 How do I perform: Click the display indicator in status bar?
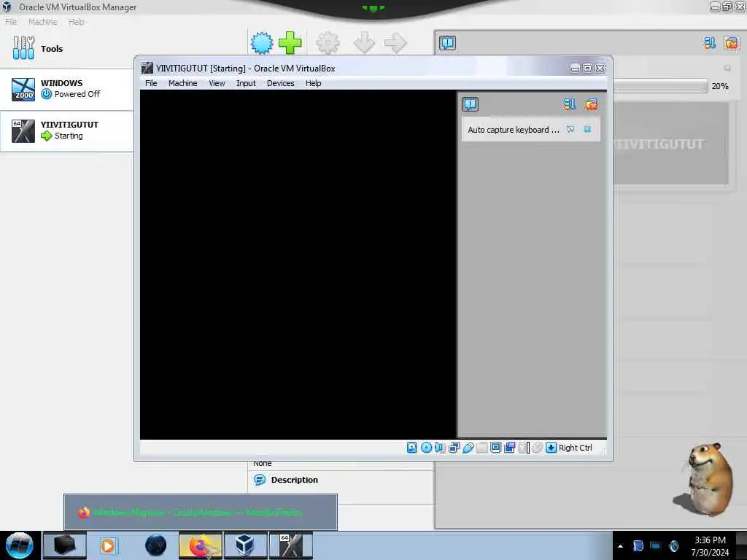tap(495, 448)
